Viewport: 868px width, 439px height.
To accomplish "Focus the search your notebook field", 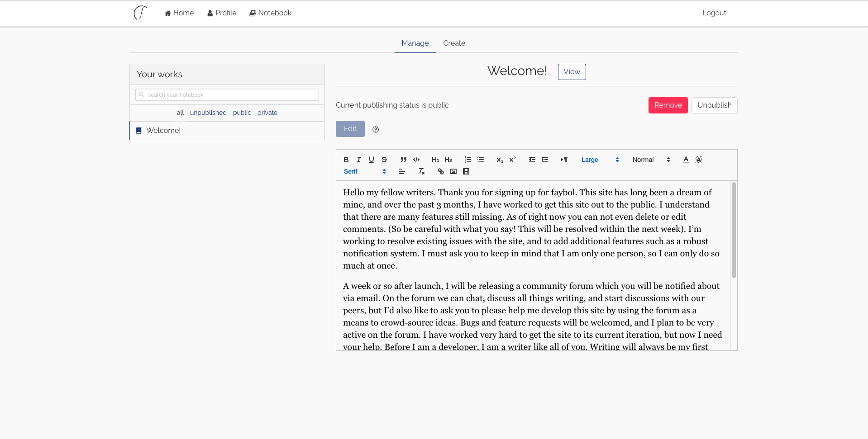I will (227, 94).
